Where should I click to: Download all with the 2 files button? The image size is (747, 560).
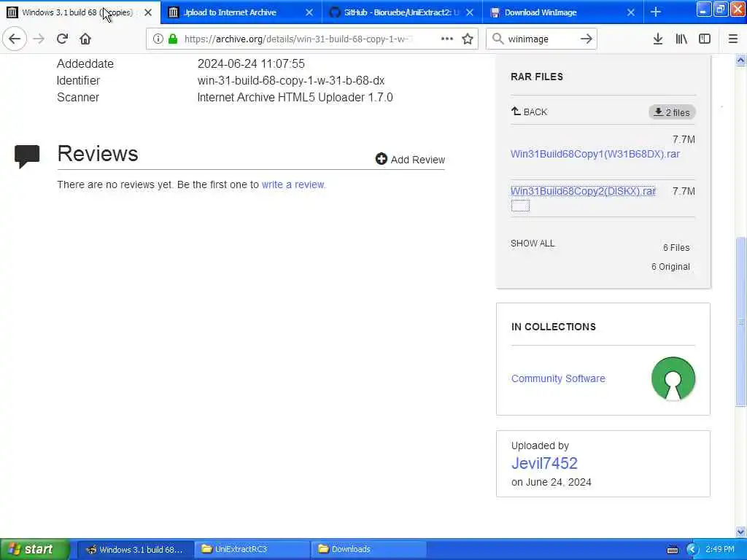[x=672, y=112]
